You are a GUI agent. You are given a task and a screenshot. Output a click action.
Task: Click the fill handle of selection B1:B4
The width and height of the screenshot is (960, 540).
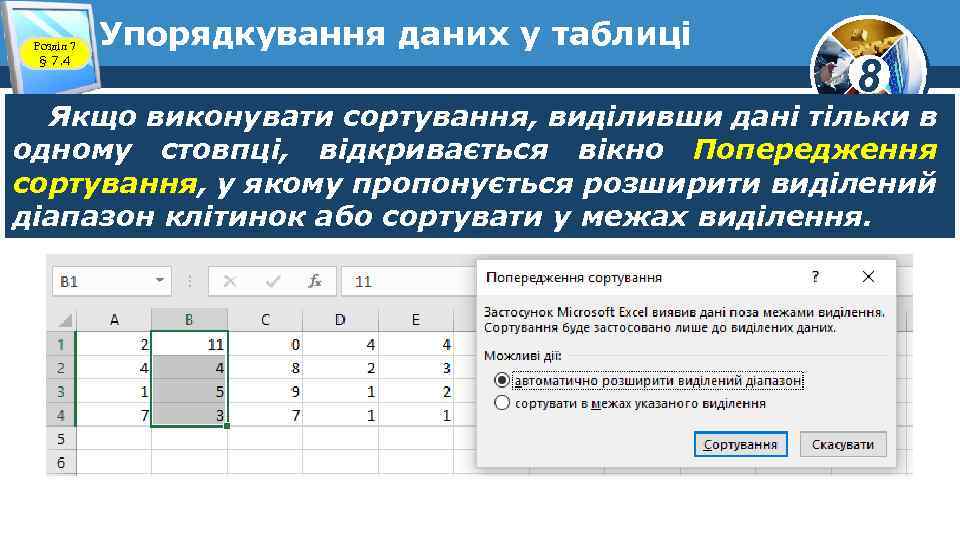point(227,426)
